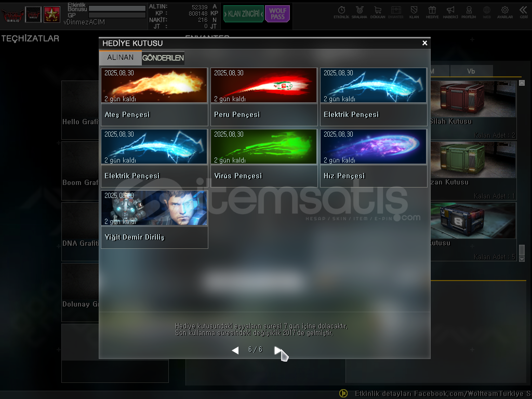532x399 pixels.
Task: Open the Dükkan shop cart icon
Action: [378, 11]
